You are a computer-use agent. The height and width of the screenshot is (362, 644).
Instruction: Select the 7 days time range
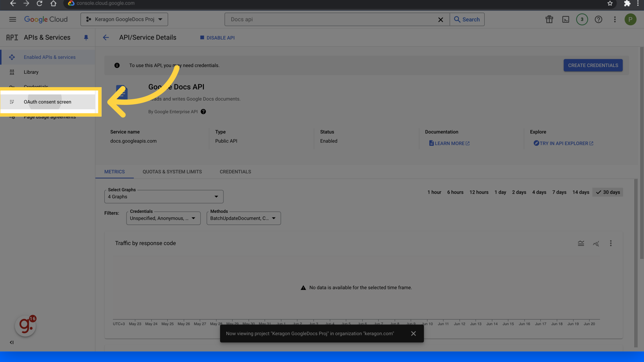pos(559,192)
